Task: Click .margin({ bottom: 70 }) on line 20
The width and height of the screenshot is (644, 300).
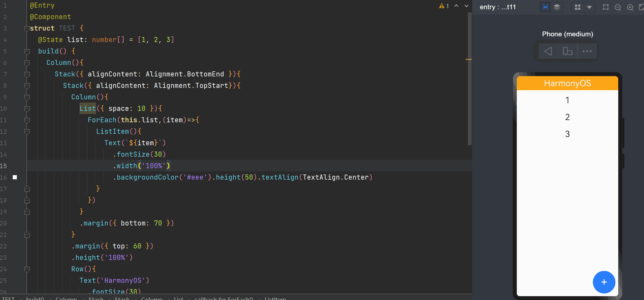Action: click(127, 223)
